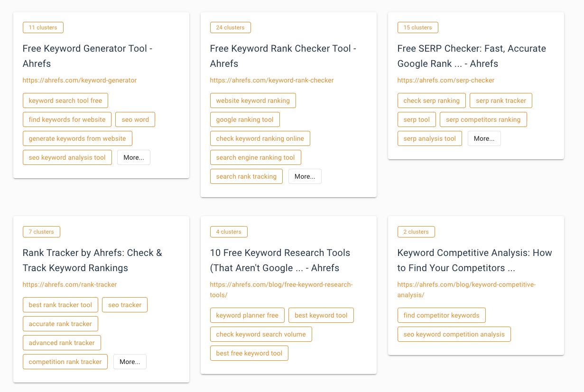This screenshot has width=584, height=392.
Task: Select the 'google ranking tool' chip
Action: tap(245, 119)
